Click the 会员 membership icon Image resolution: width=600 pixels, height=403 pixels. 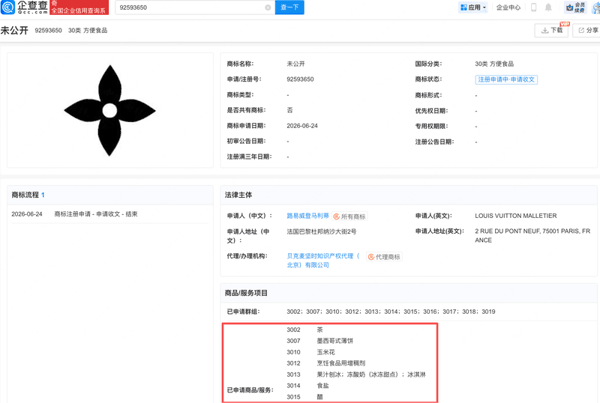pyautogui.click(x=576, y=7)
